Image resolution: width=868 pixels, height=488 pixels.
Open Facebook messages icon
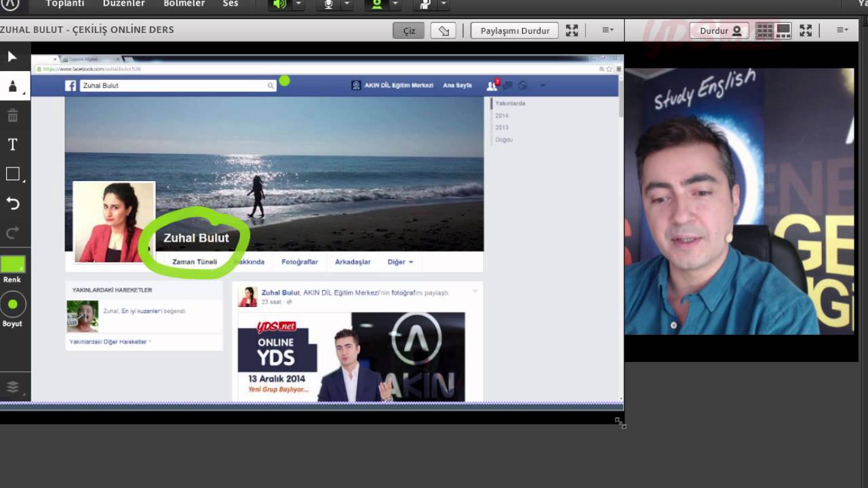point(507,85)
